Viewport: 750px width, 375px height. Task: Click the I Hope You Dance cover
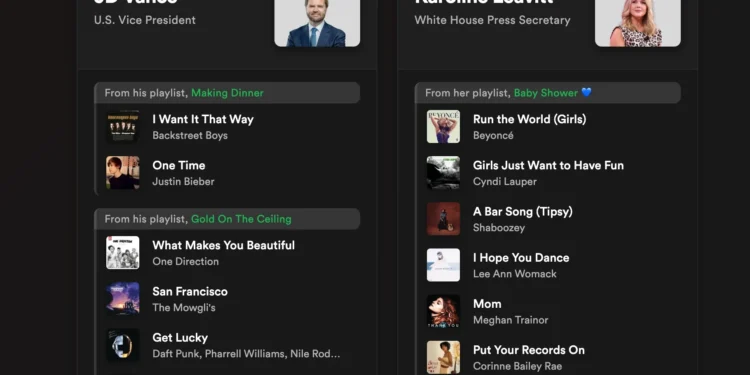[443, 265]
